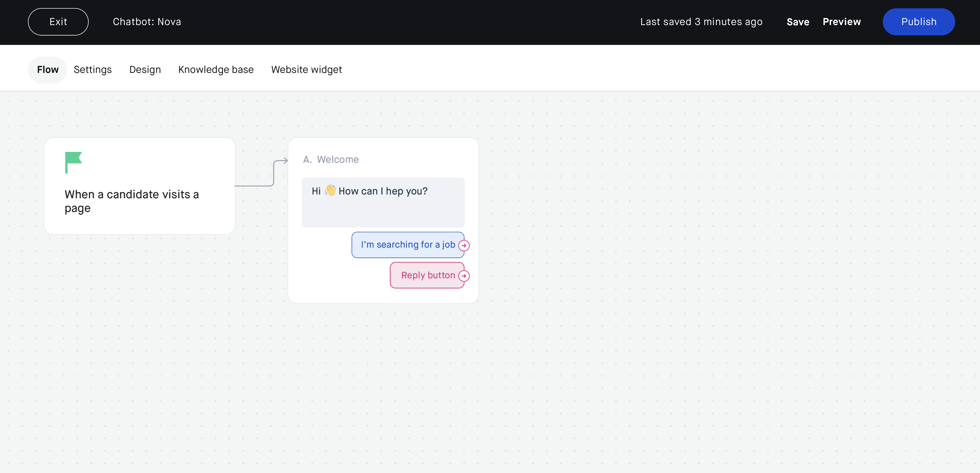Switch to the Website widget tab
The height and width of the screenshot is (473, 980).
coord(306,70)
